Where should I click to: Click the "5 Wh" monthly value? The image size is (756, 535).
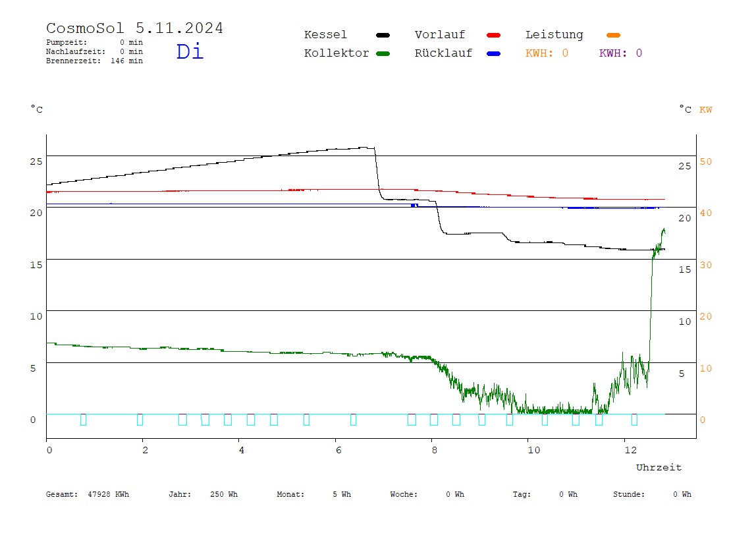pyautogui.click(x=342, y=494)
